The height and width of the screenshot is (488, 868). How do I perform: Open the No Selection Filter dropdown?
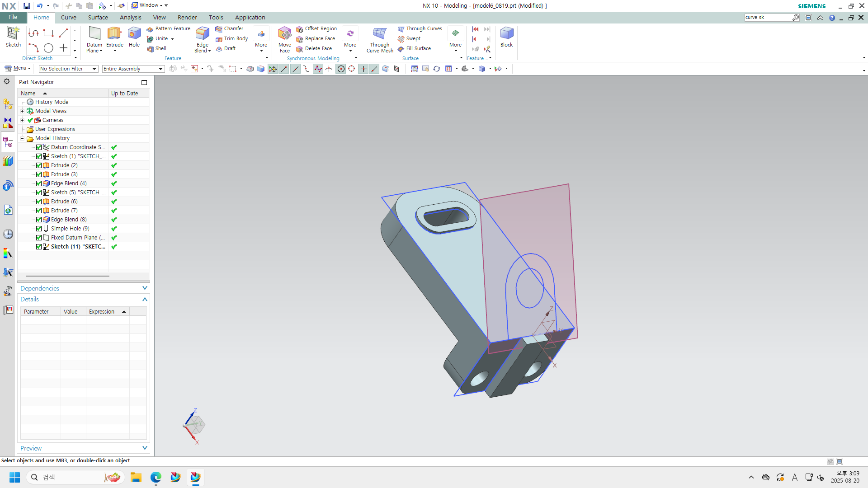68,69
